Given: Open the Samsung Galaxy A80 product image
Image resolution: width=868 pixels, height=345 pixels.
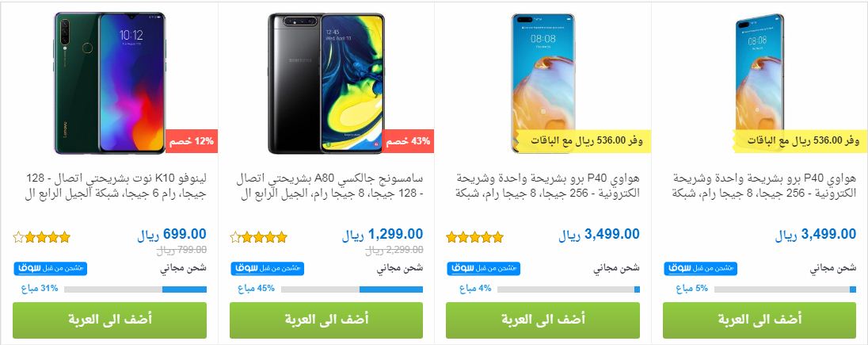Looking at the screenshot, I should point(326,83).
